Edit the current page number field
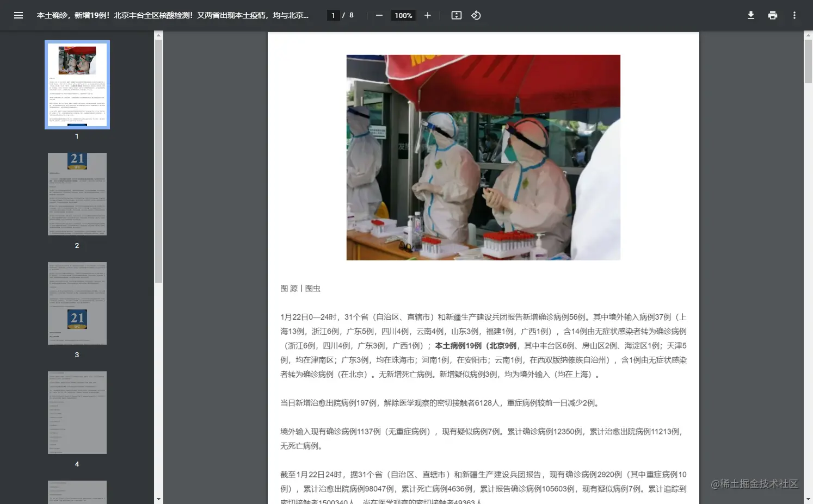The image size is (813, 504). tap(333, 15)
